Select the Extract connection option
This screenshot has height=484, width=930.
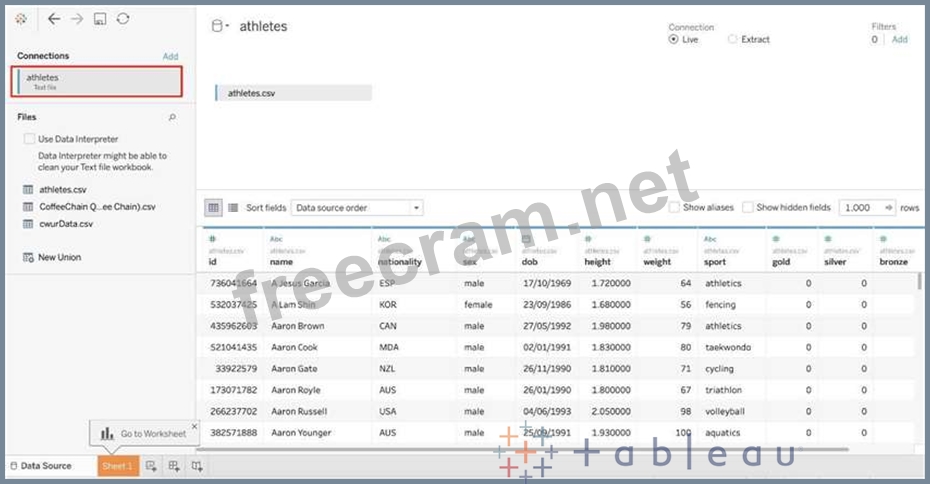(733, 39)
